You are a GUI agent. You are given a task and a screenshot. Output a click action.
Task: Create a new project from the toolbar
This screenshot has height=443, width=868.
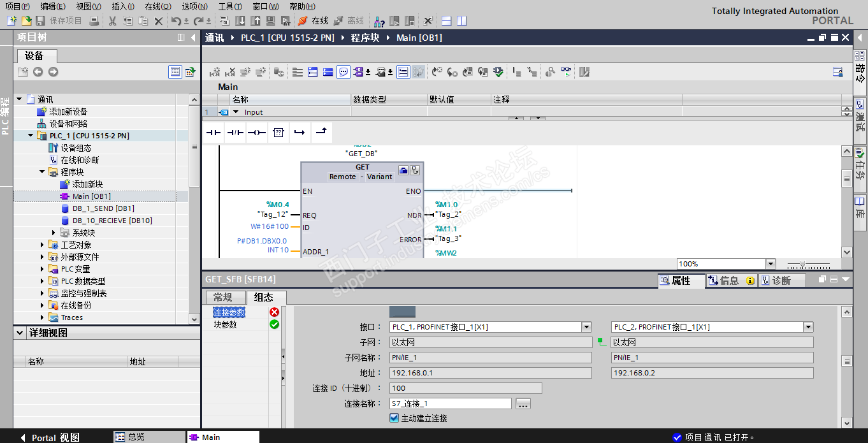[12, 21]
